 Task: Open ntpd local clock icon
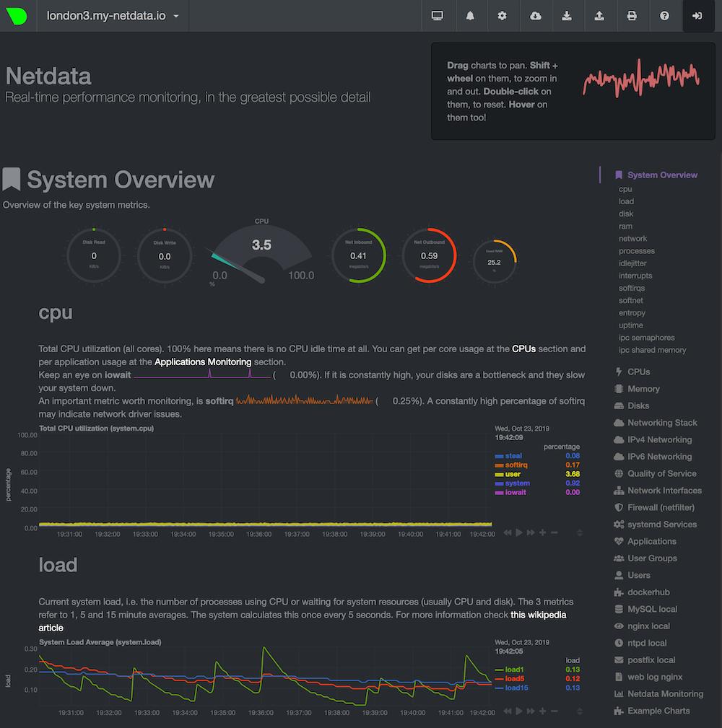(618, 643)
